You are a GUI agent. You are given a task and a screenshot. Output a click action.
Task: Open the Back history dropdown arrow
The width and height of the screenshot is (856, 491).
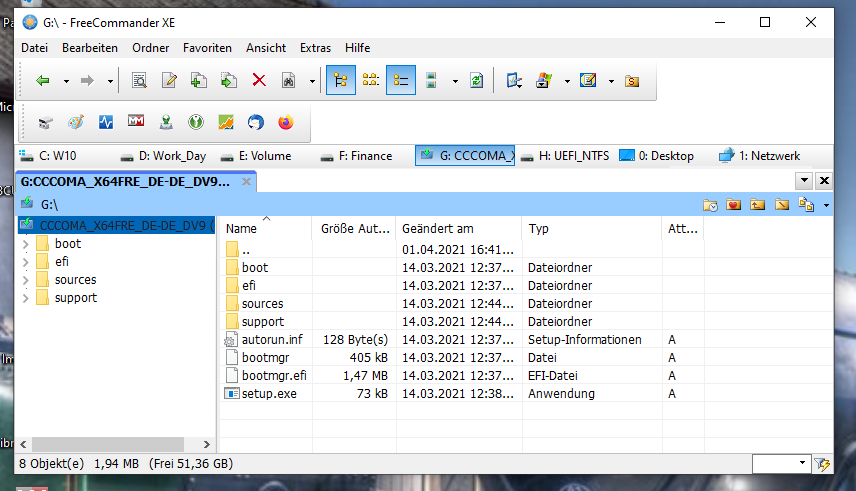pyautogui.click(x=66, y=81)
